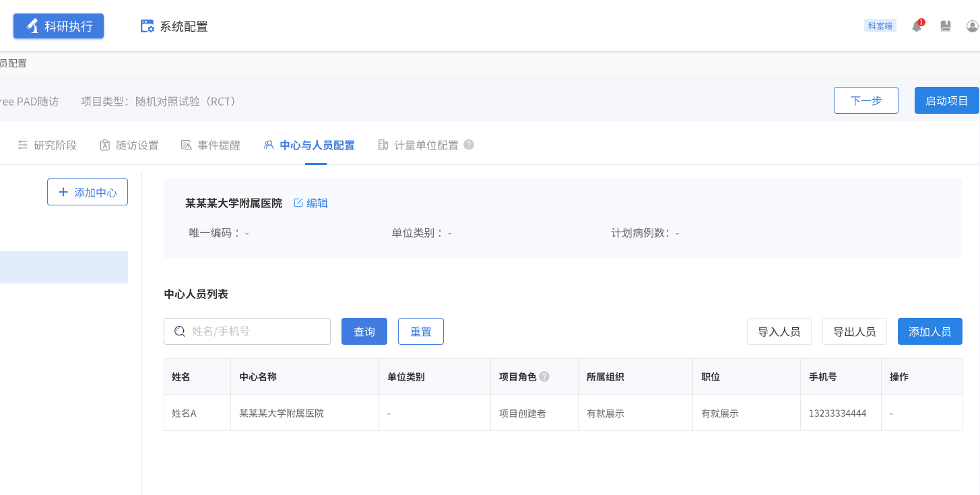The image size is (980, 495).
Task: Switch to the 研究阶段 tab
Action: pos(47,145)
